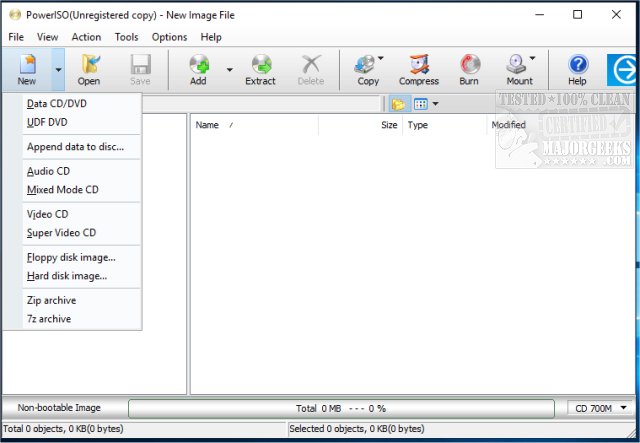This screenshot has height=443, width=640.
Task: Click the Size column header
Action: coord(388,125)
